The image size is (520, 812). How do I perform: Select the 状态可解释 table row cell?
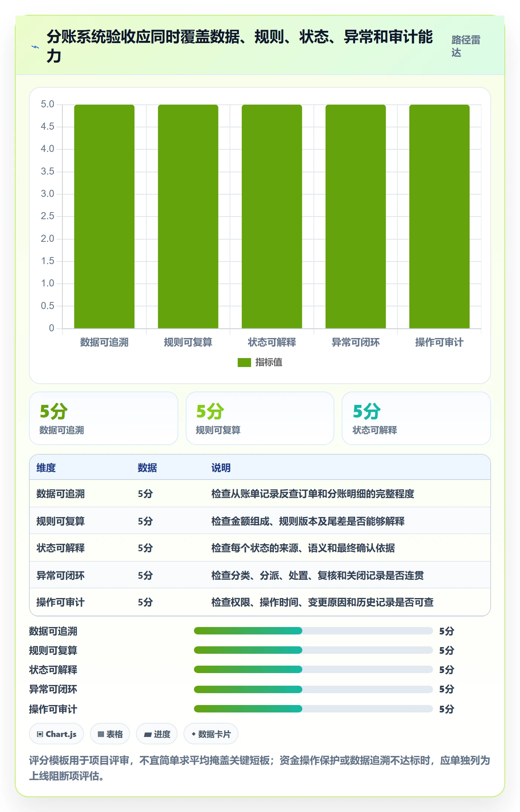point(61,548)
